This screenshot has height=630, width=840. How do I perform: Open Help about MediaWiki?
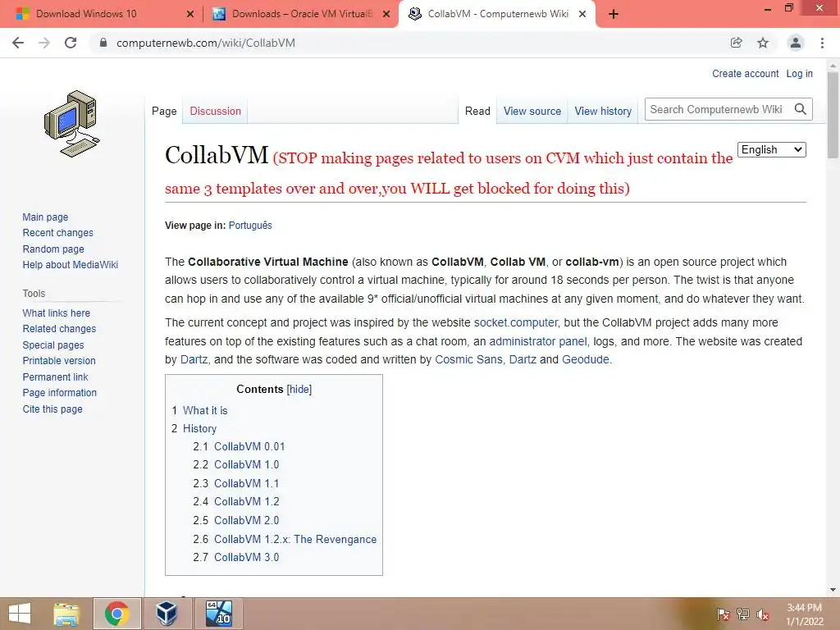[x=71, y=265]
